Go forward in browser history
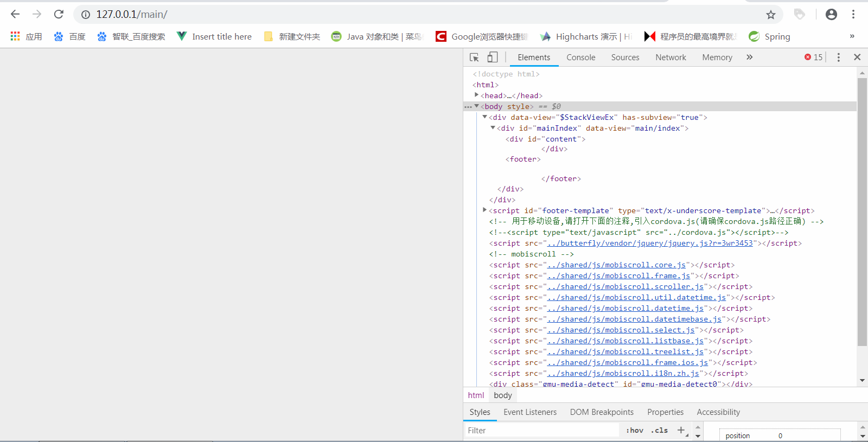The image size is (868, 442). pos(37,14)
